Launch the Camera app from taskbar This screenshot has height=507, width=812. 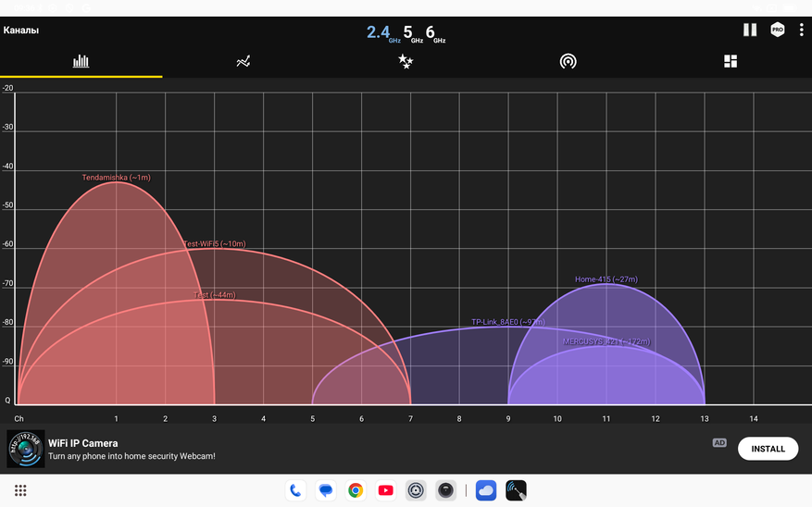coord(445,490)
